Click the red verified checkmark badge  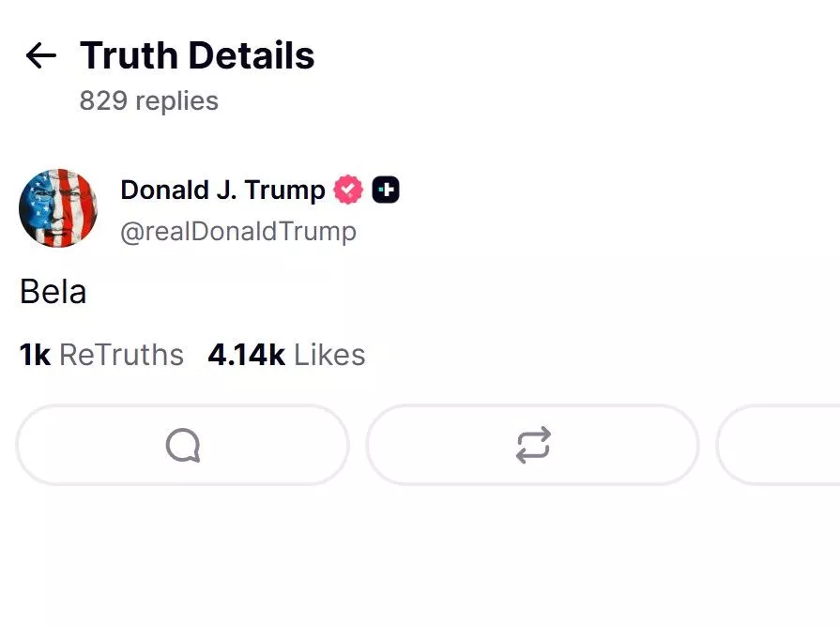click(348, 191)
